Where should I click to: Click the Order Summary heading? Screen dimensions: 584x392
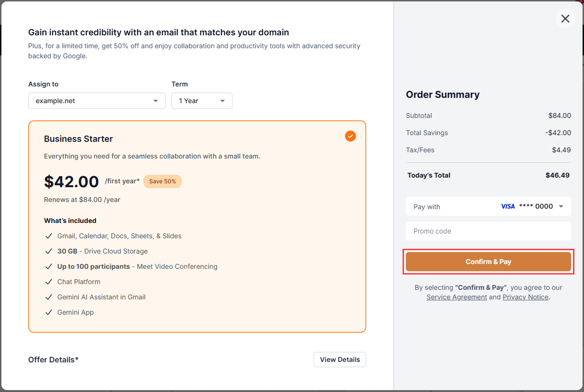click(443, 95)
